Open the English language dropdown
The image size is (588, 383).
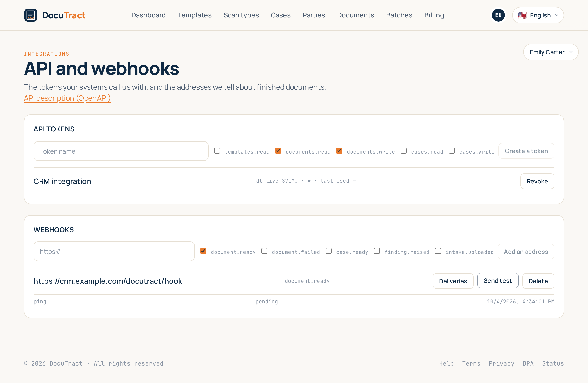click(x=538, y=15)
